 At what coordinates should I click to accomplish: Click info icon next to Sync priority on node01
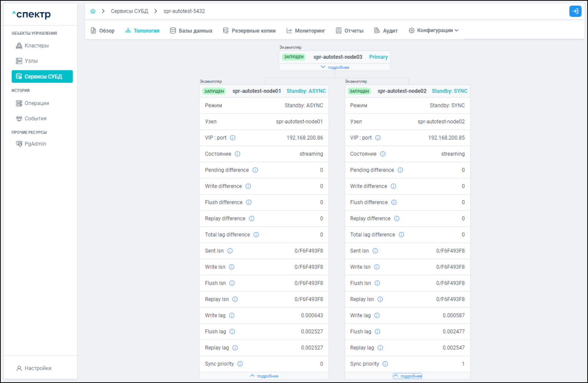pos(240,364)
